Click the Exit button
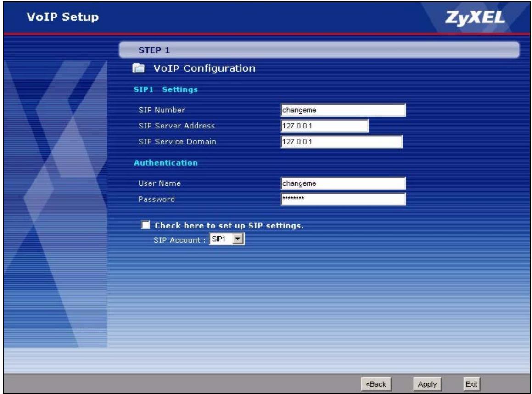Viewport: 532px width, 394px height. point(471,384)
